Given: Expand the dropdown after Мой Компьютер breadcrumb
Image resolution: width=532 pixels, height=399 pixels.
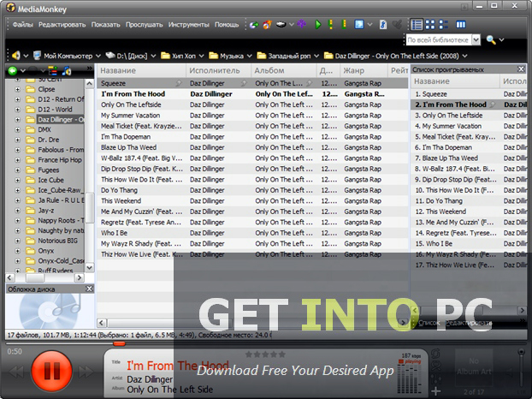Looking at the screenshot, I should click(x=98, y=56).
